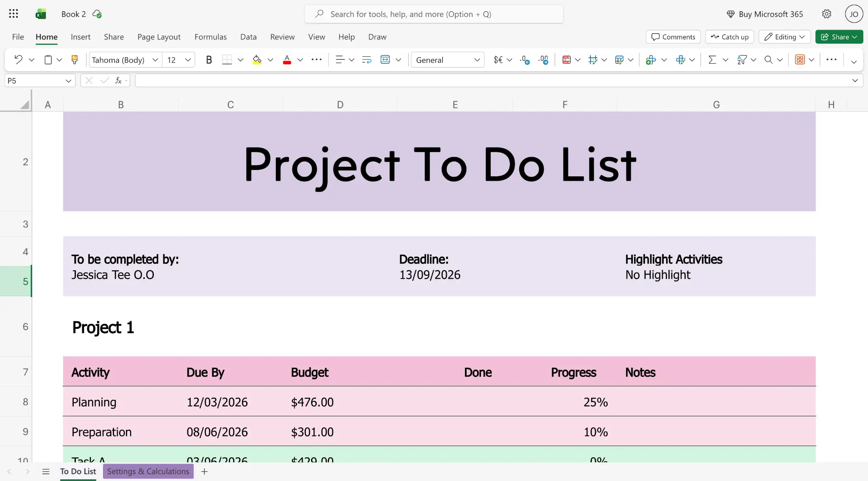The height and width of the screenshot is (481, 868).
Task: Open the settings gear
Action: pyautogui.click(x=826, y=14)
